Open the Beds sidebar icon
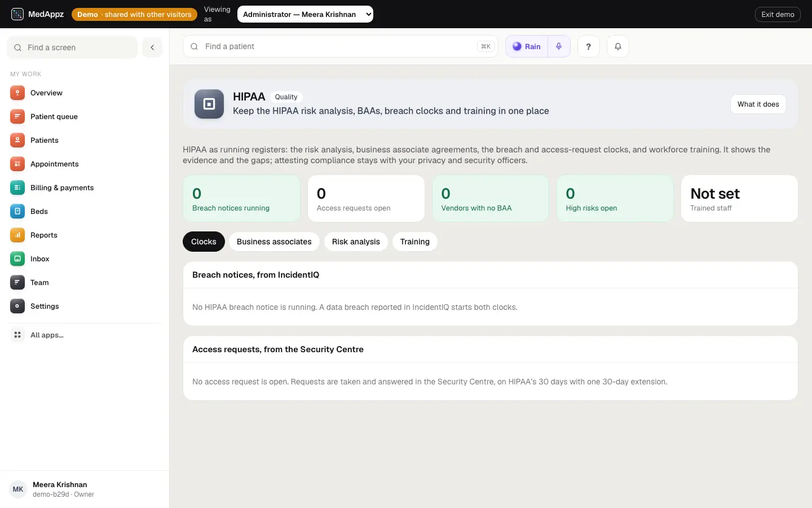This screenshot has height=508, width=812. point(17,211)
